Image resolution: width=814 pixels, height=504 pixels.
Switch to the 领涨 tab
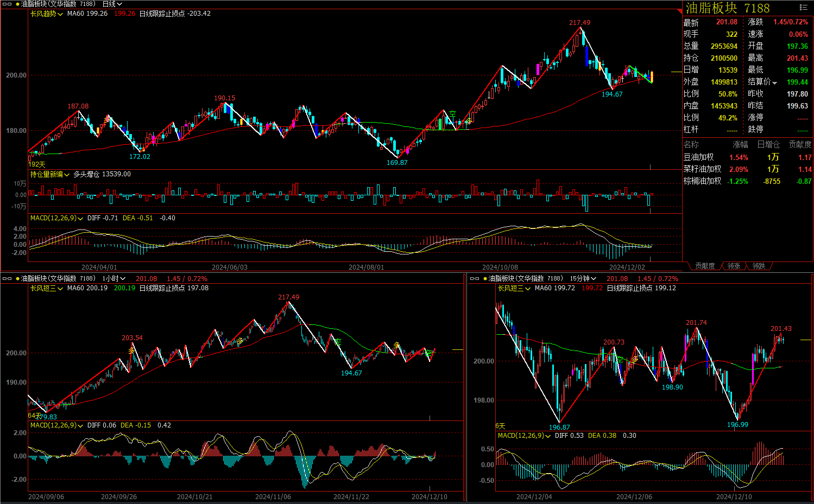pyautogui.click(x=734, y=266)
